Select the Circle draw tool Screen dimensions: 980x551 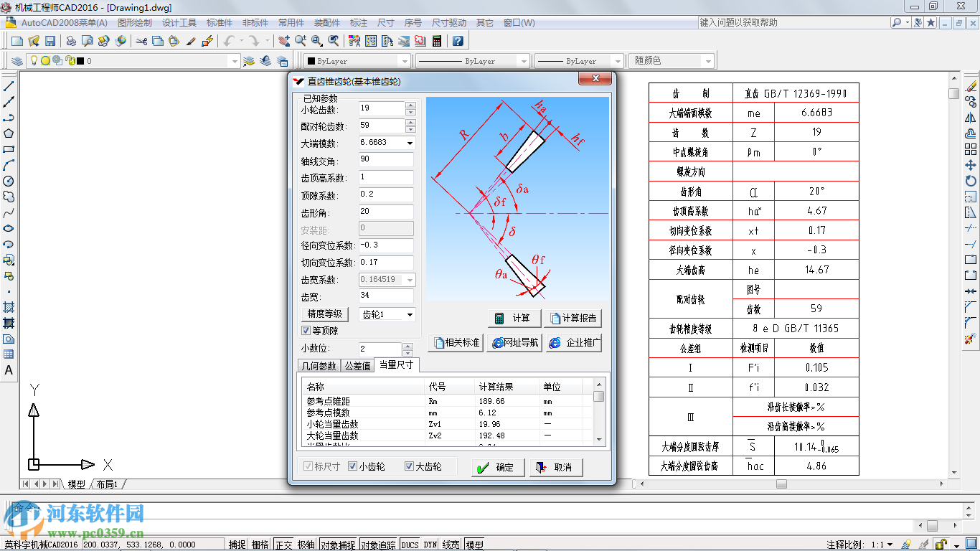click(x=9, y=181)
